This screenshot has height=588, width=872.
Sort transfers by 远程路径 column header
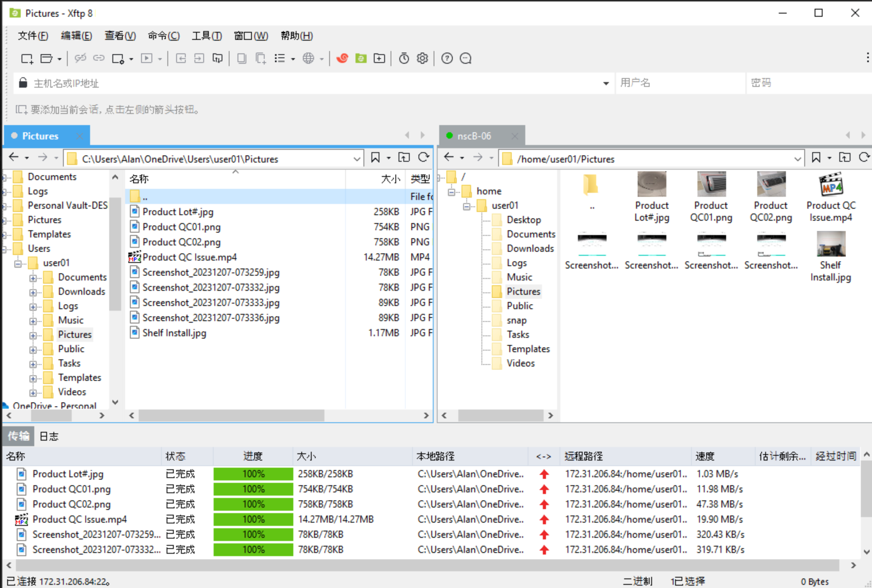point(625,456)
